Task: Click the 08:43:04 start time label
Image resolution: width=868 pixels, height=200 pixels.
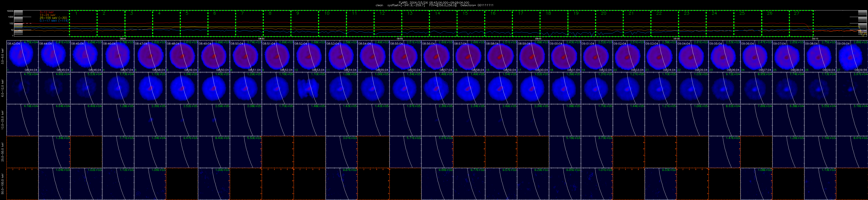Action: tap(14, 44)
